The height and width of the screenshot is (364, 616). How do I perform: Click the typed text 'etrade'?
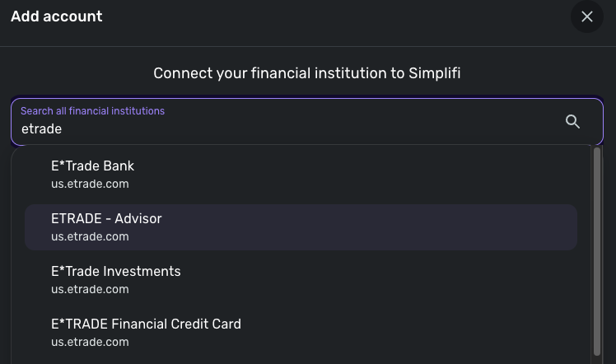pyautogui.click(x=41, y=128)
